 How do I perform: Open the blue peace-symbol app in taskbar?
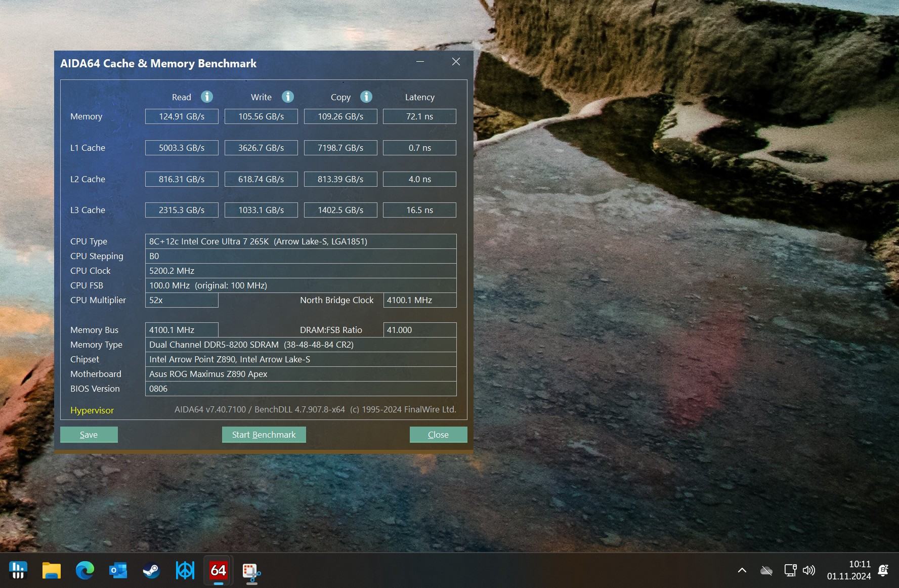185,570
